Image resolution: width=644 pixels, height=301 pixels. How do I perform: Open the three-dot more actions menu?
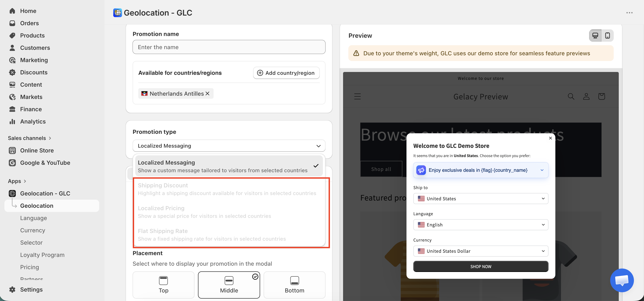click(x=630, y=13)
